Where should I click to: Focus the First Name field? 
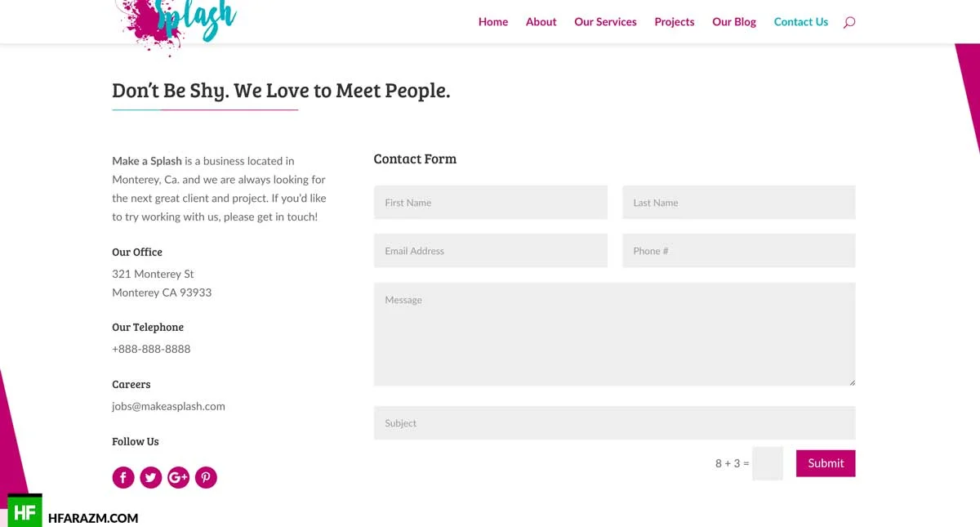click(x=491, y=203)
